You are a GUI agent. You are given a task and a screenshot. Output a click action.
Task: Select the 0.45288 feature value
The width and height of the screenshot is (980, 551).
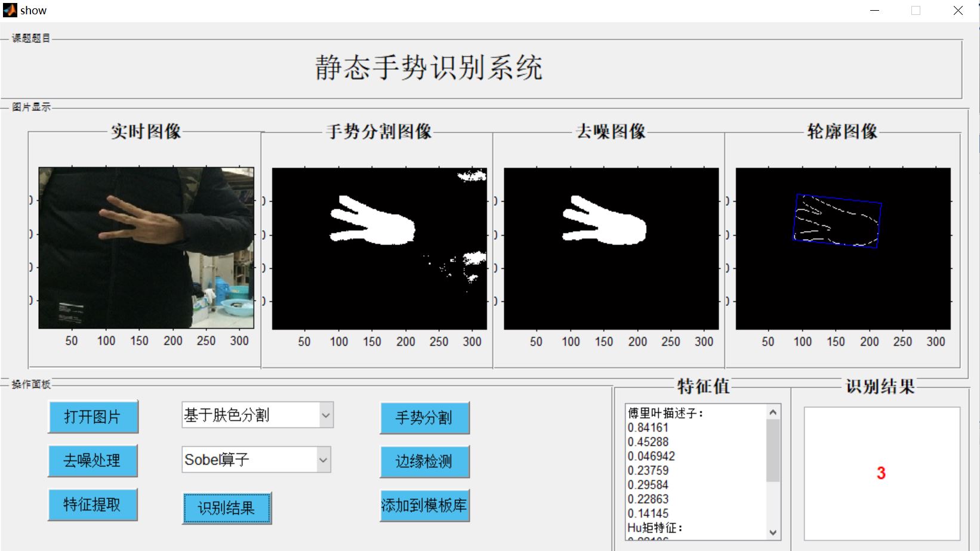click(x=648, y=442)
